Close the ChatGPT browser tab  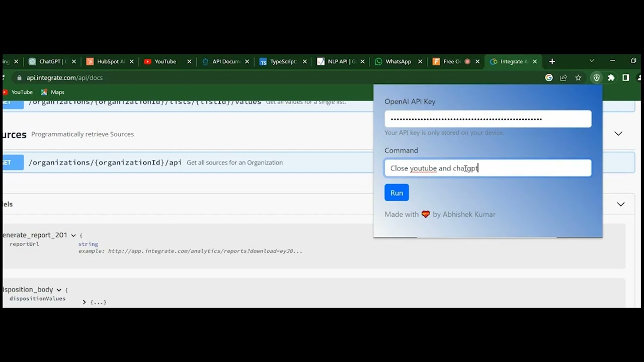[x=74, y=61]
